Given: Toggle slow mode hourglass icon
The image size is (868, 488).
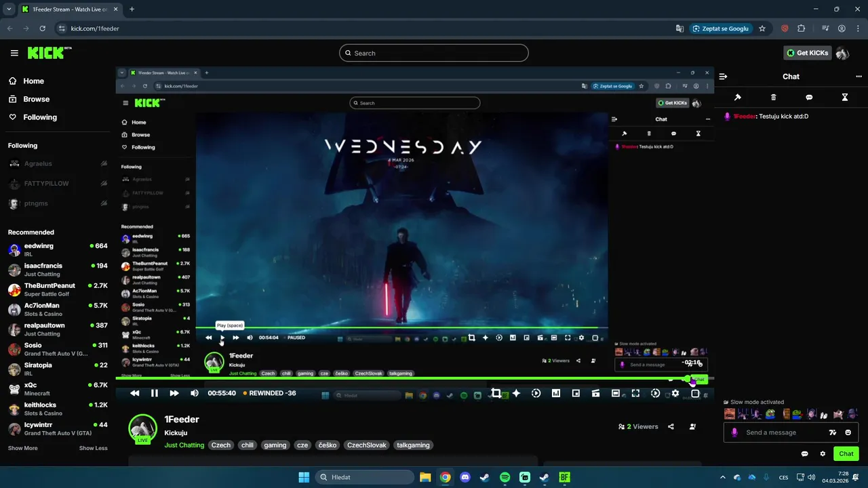Looking at the screenshot, I should 845,98.
